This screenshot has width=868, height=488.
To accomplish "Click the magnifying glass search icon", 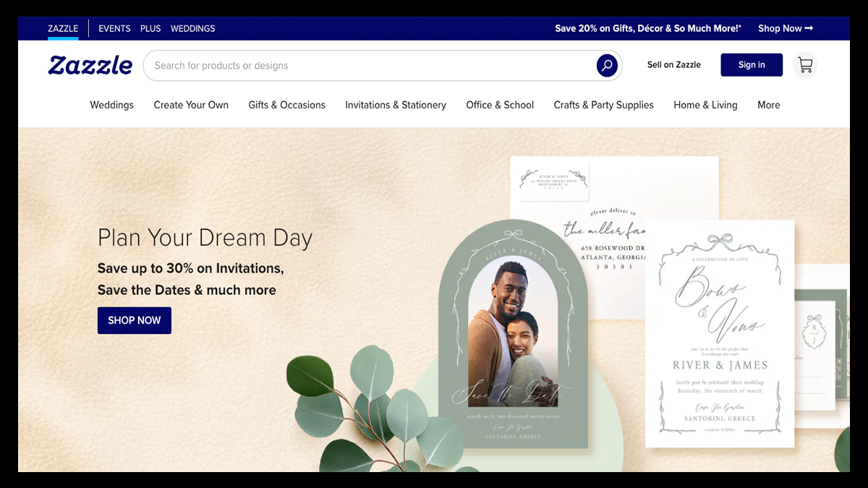I will click(x=607, y=65).
